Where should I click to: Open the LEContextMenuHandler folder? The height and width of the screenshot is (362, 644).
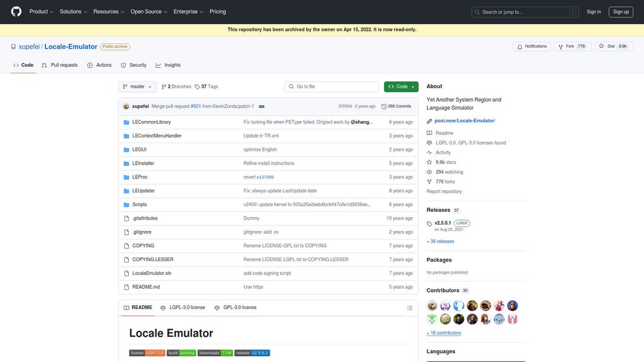click(157, 136)
